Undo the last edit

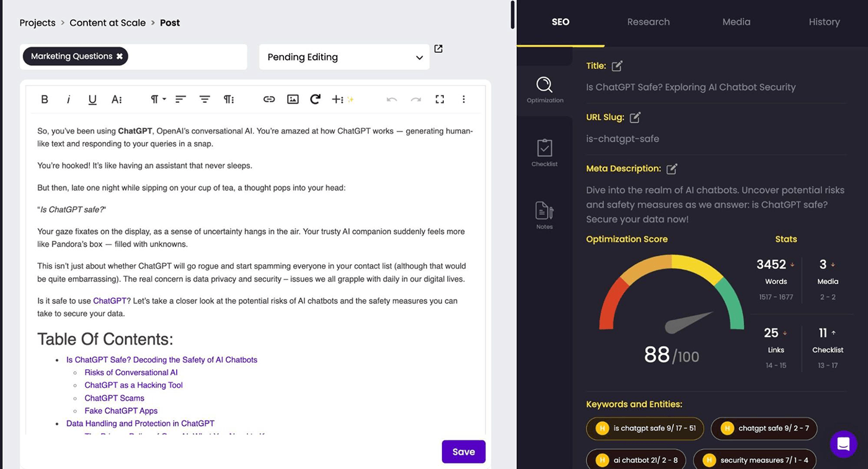392,99
